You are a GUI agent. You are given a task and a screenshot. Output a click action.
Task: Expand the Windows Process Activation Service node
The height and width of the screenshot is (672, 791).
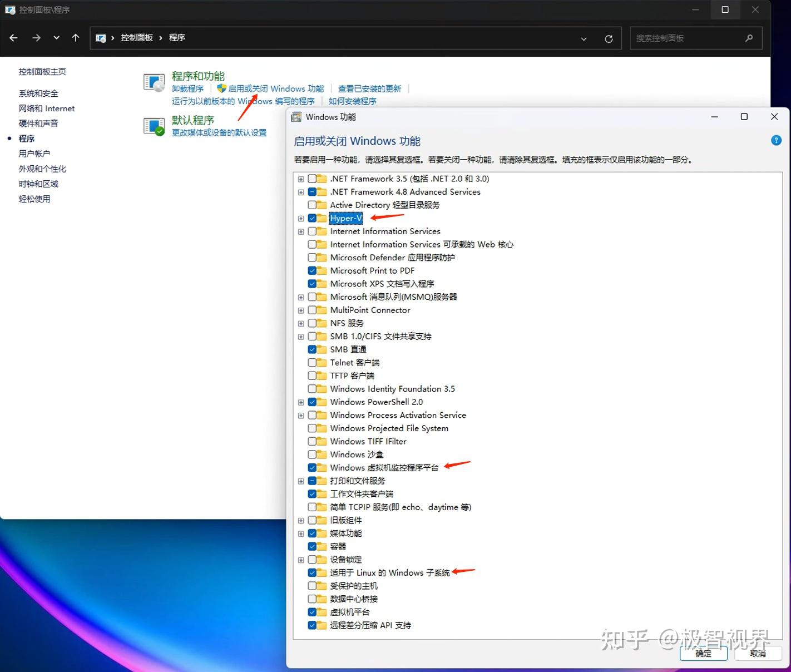click(x=301, y=416)
